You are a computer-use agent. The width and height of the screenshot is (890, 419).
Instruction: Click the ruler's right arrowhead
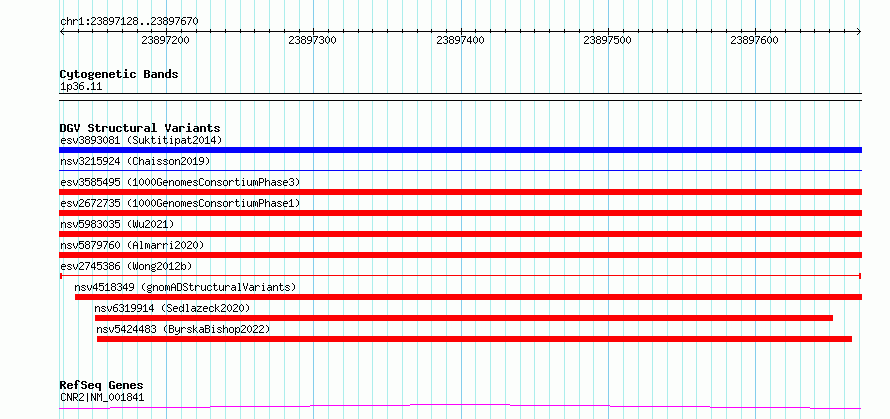[x=859, y=32]
